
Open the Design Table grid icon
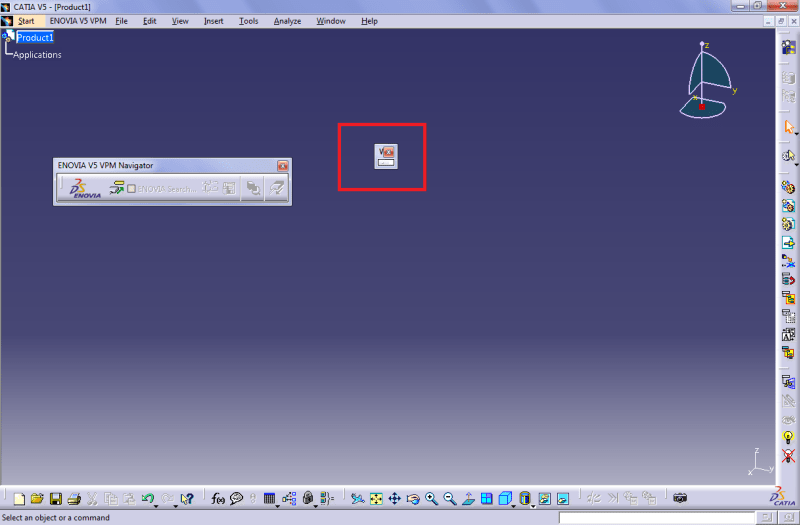[x=269, y=498]
